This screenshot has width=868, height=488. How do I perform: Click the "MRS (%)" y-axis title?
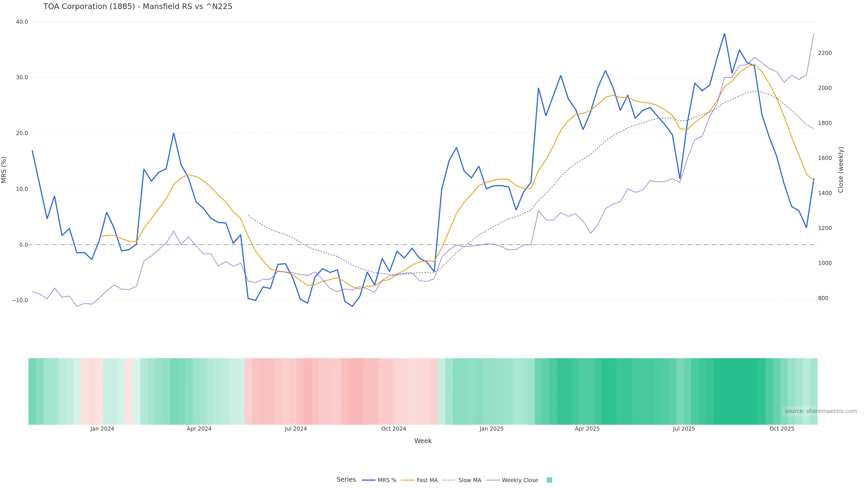(x=4, y=169)
